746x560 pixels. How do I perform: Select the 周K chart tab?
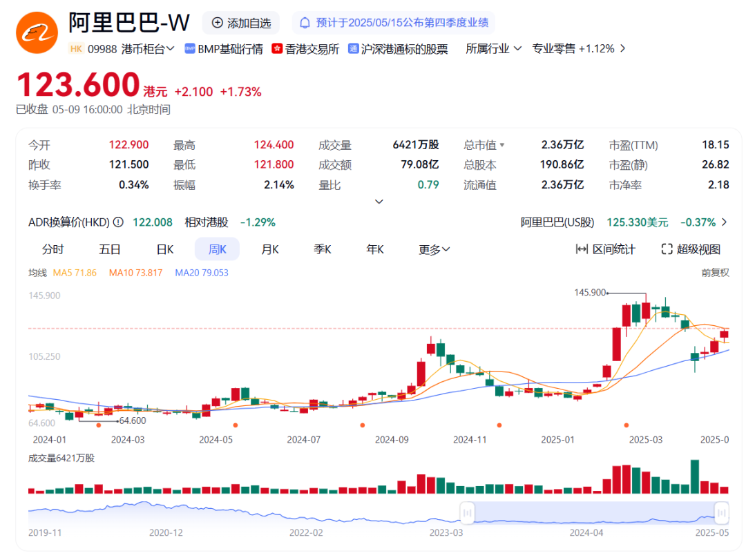coord(217,249)
